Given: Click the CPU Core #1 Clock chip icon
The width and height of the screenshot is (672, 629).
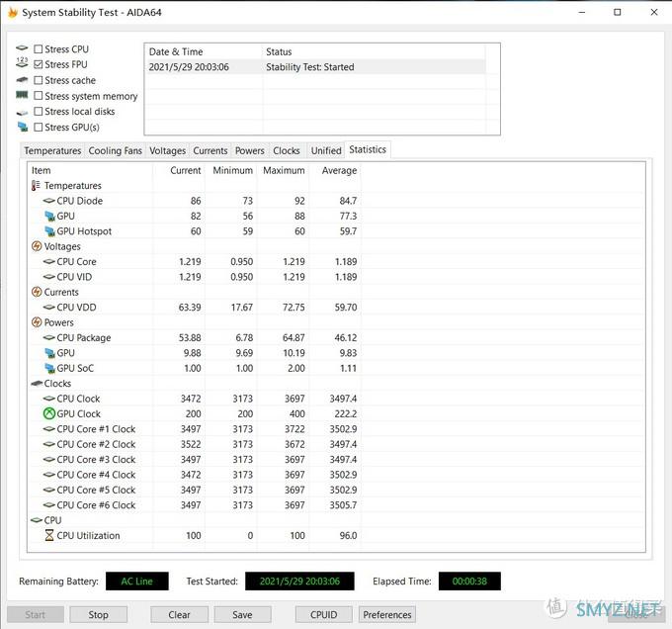Looking at the screenshot, I should (x=49, y=429).
